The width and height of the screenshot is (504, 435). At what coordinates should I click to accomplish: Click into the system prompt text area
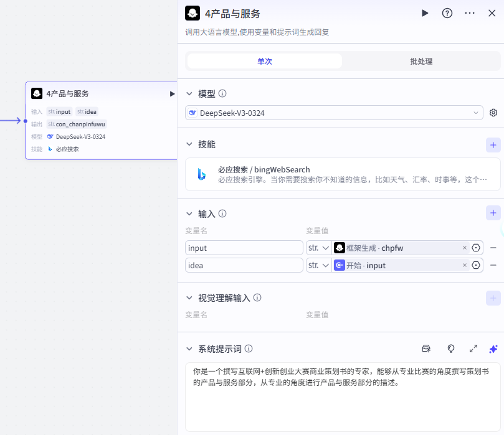[343, 397]
